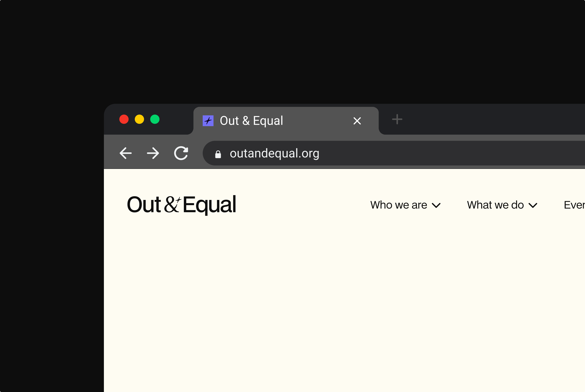Go back with the left arrow button
The image size is (585, 392).
[126, 153]
